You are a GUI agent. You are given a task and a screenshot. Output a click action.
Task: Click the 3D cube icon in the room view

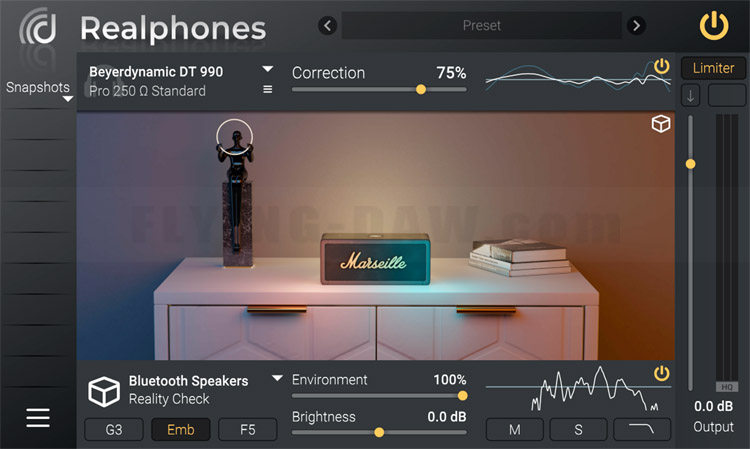coord(661,124)
